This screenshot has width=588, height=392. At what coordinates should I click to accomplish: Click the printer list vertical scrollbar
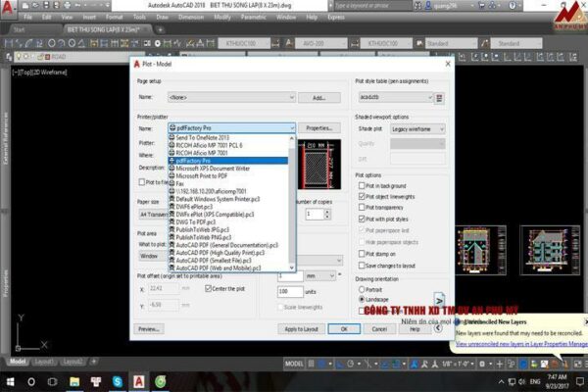coord(292,203)
